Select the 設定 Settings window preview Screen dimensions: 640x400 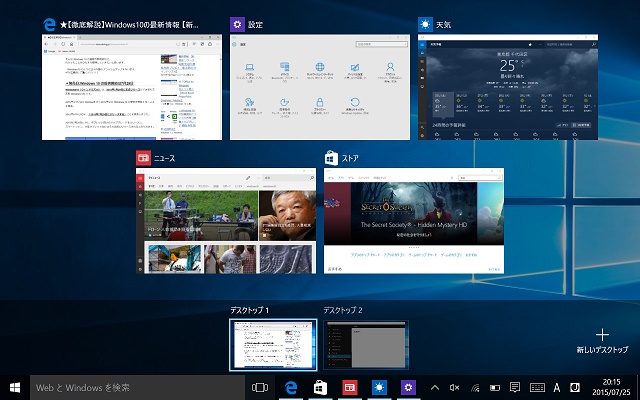320,87
